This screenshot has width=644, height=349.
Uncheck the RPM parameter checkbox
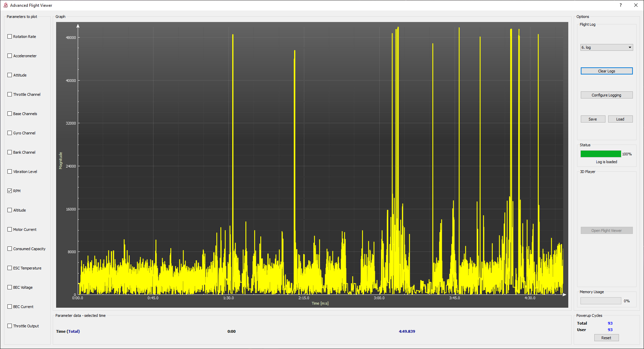(10, 191)
